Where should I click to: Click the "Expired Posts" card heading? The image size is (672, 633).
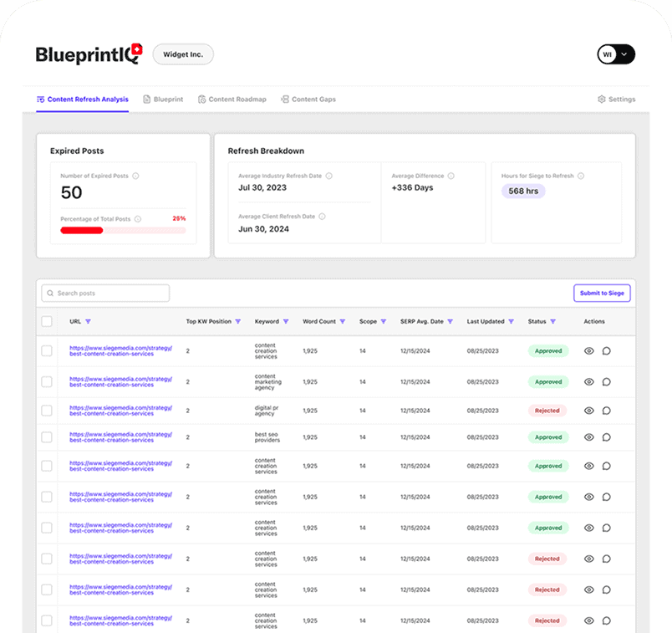pyautogui.click(x=77, y=151)
